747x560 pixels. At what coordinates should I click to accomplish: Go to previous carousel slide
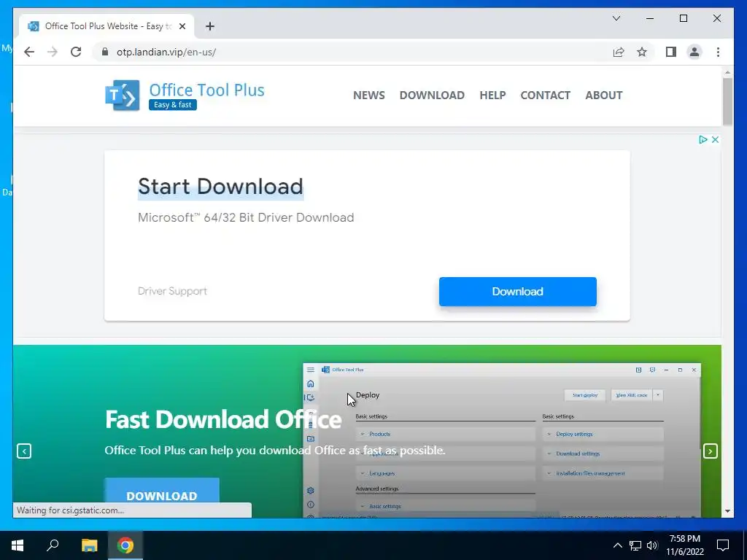tap(24, 451)
